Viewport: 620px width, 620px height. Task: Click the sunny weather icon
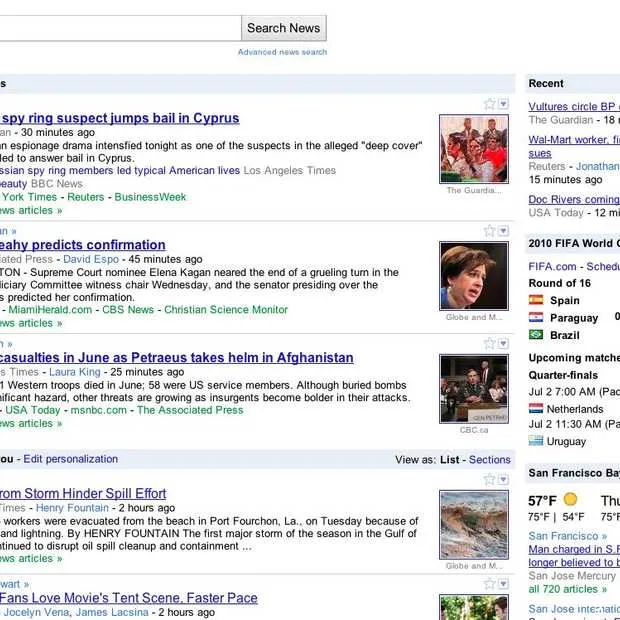point(570,499)
